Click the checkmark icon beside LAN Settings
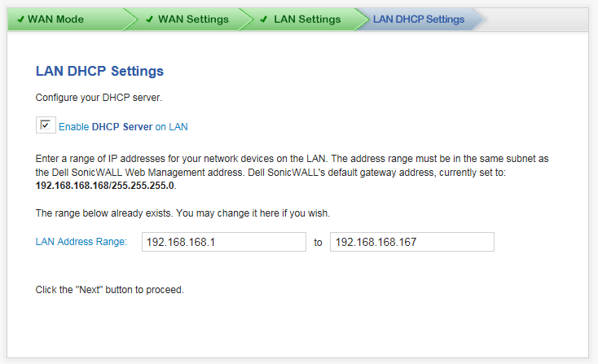598x364 pixels. pyautogui.click(x=263, y=19)
